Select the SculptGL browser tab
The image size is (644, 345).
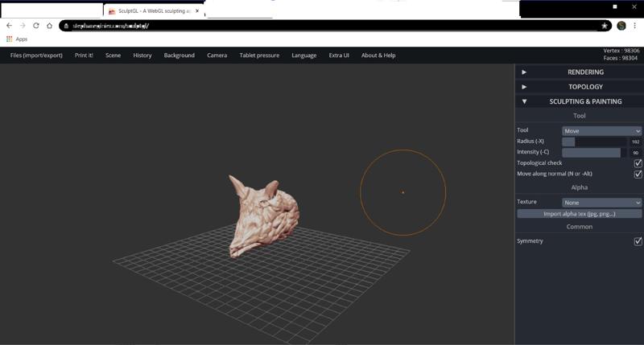(x=154, y=11)
